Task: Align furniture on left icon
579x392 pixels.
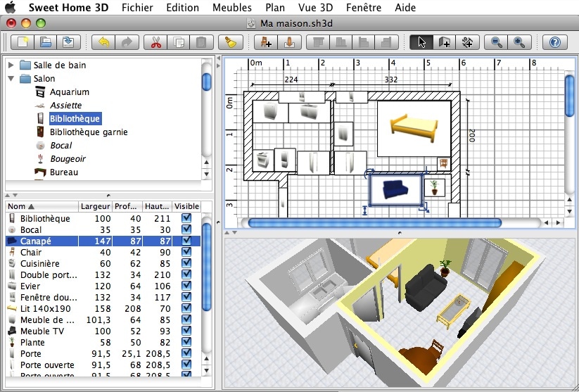Action: coord(364,42)
